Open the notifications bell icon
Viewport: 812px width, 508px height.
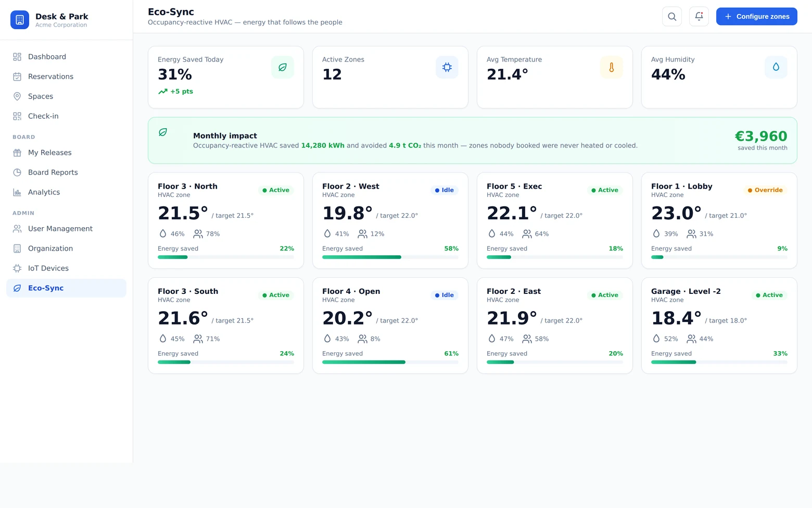(x=699, y=17)
